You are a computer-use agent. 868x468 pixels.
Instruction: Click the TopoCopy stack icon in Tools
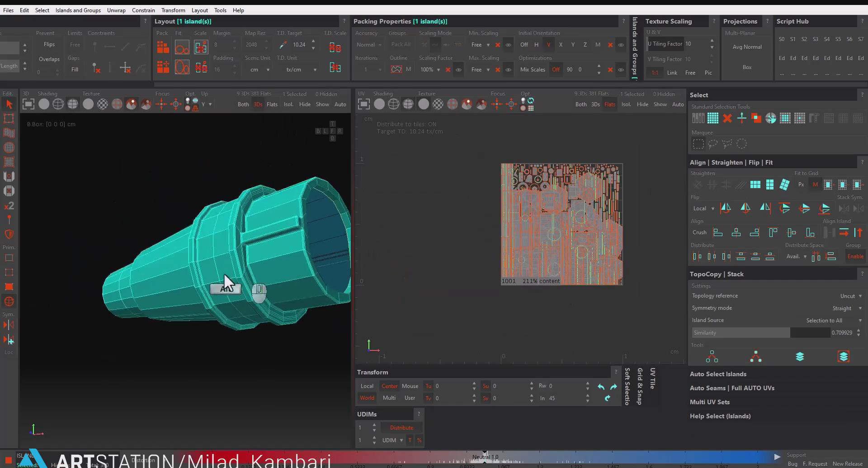pos(799,357)
